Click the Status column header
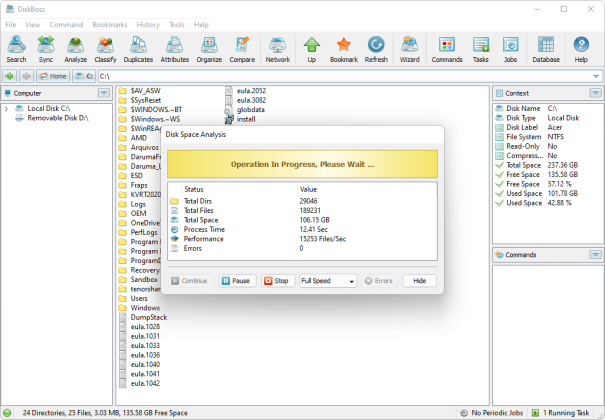Screen dimensions: 605x420 (239, 189)
